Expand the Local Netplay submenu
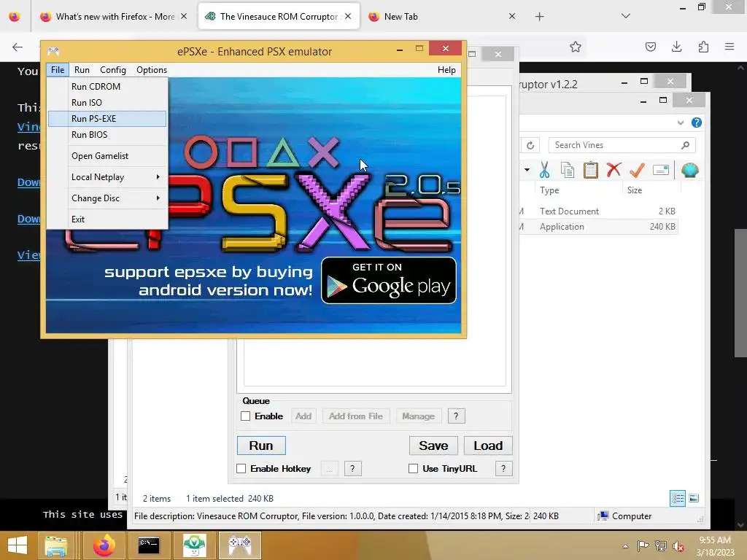This screenshot has width=747, height=560. (x=107, y=177)
